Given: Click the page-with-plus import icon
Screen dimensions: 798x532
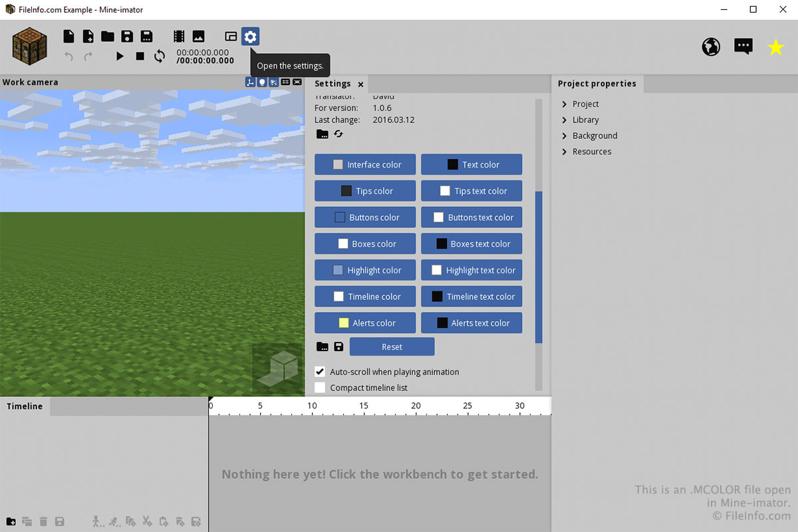Looking at the screenshot, I should pyautogui.click(x=88, y=37).
